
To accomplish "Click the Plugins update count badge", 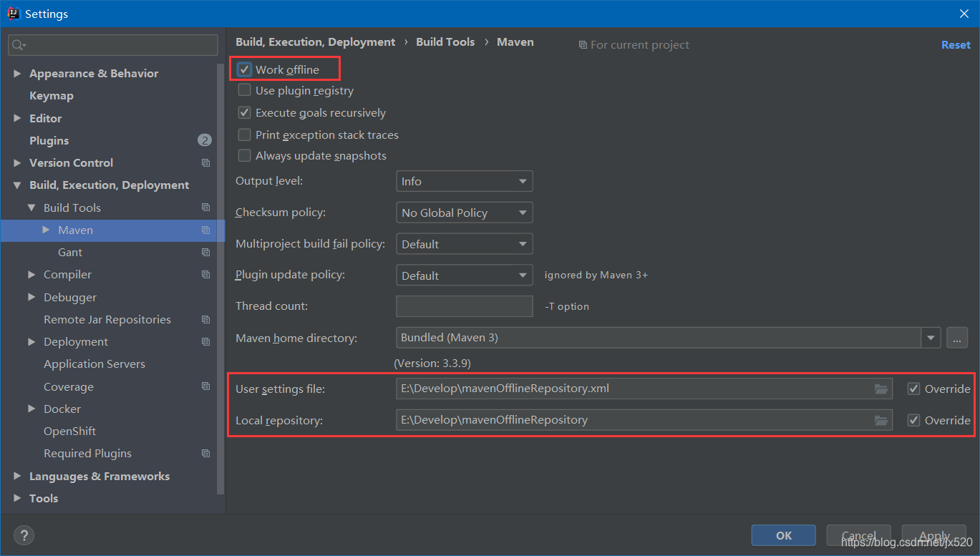I will (x=205, y=140).
